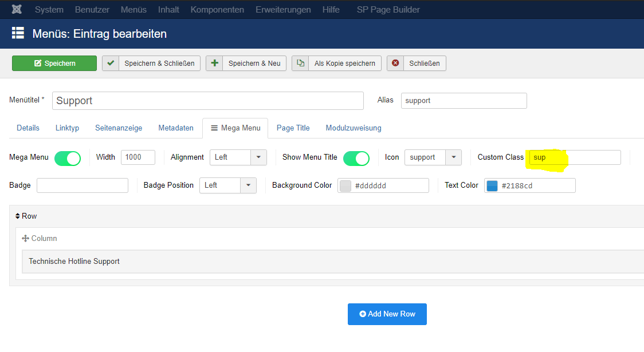Open the Erweiterungen menu
644x352 pixels.
pos(283,10)
